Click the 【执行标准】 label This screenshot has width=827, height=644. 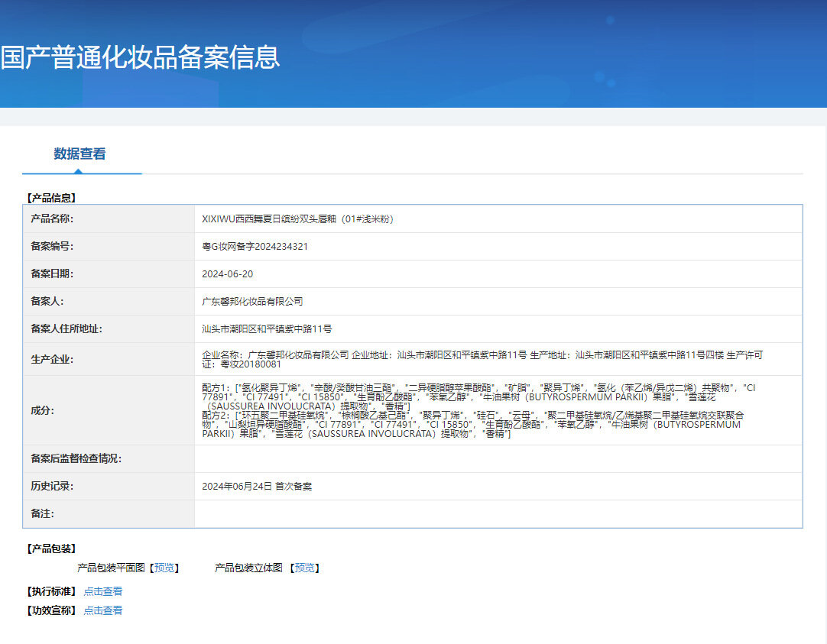pos(52,591)
